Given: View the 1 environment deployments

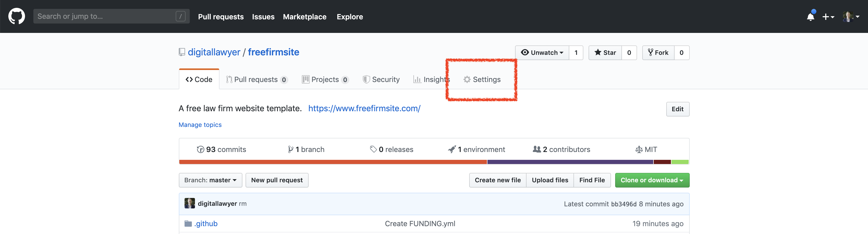Looking at the screenshot, I should [x=476, y=149].
